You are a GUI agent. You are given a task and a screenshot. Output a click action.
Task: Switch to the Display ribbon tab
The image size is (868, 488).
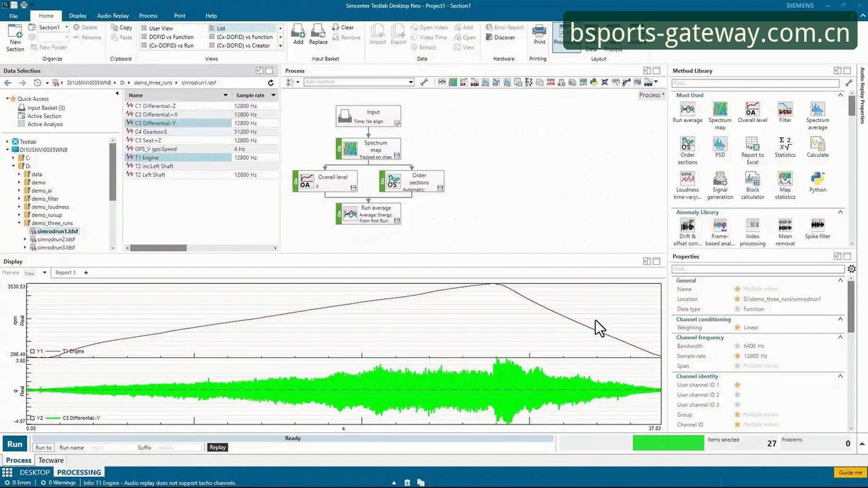coord(78,16)
